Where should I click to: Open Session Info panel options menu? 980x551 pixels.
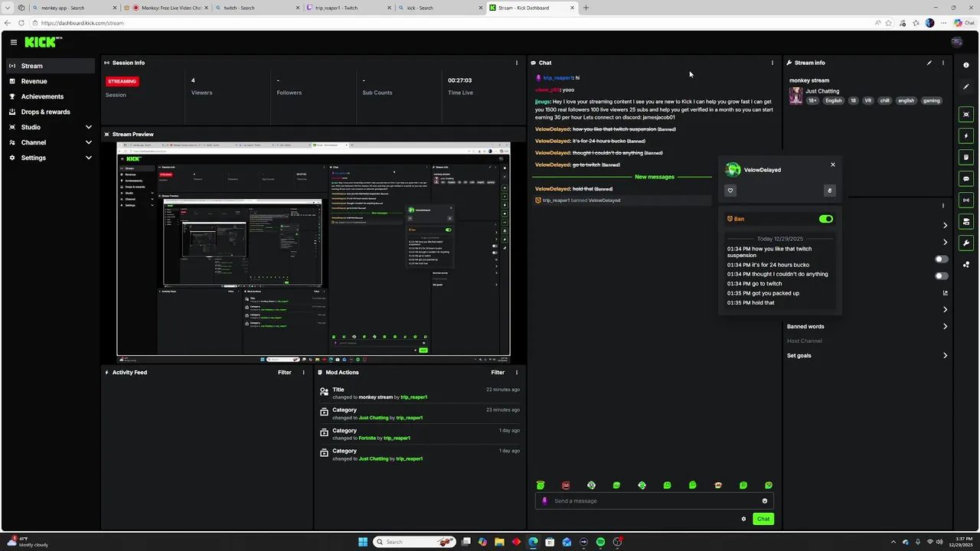point(517,63)
